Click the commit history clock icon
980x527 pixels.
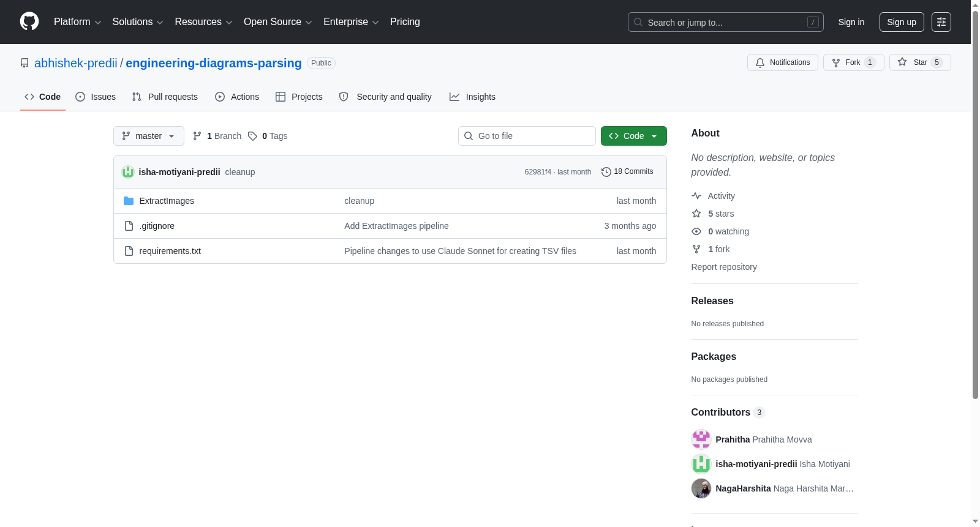coord(606,172)
